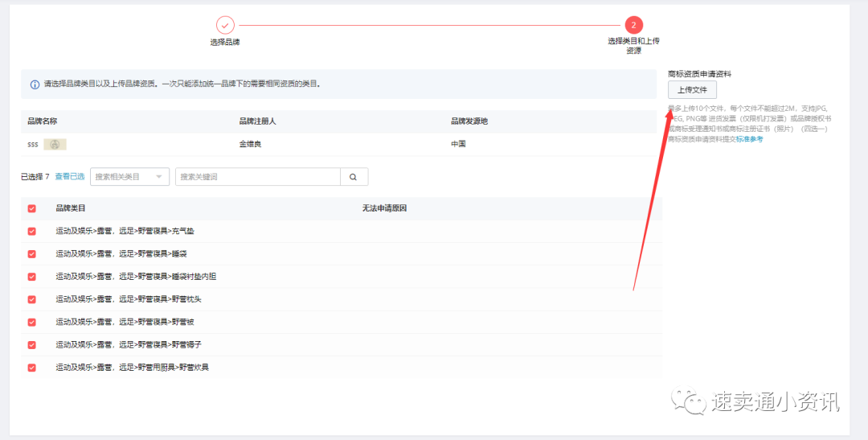
Task: Open the 查看已选 link
Action: (70, 177)
